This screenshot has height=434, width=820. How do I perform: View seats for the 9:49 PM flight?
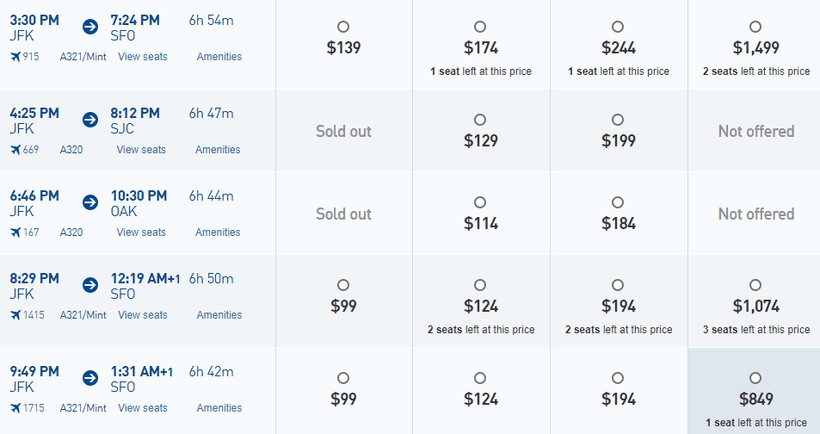142,408
